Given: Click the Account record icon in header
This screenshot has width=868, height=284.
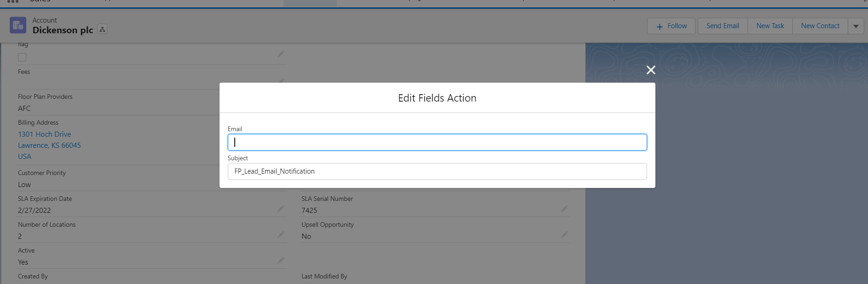Looking at the screenshot, I should pos(18,25).
